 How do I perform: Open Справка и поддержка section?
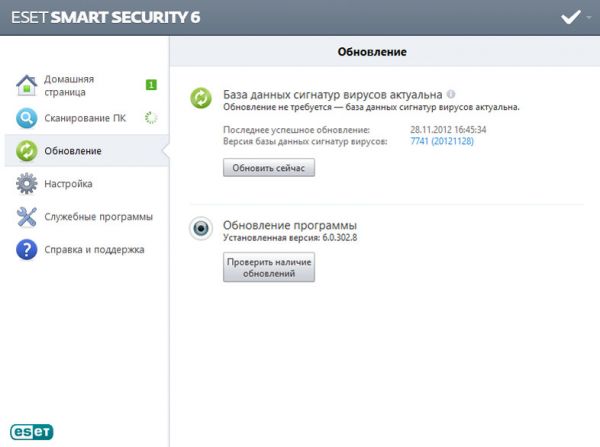[x=94, y=250]
